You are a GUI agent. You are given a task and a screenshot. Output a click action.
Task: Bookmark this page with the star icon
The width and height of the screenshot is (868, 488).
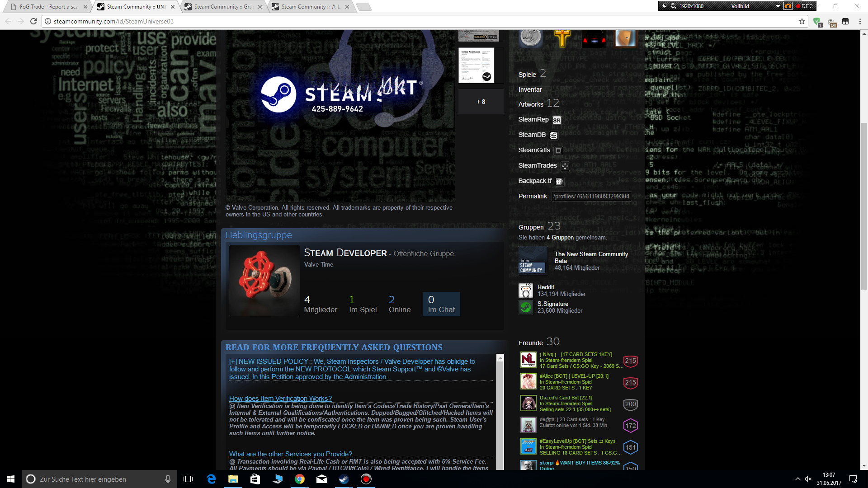tap(802, 21)
